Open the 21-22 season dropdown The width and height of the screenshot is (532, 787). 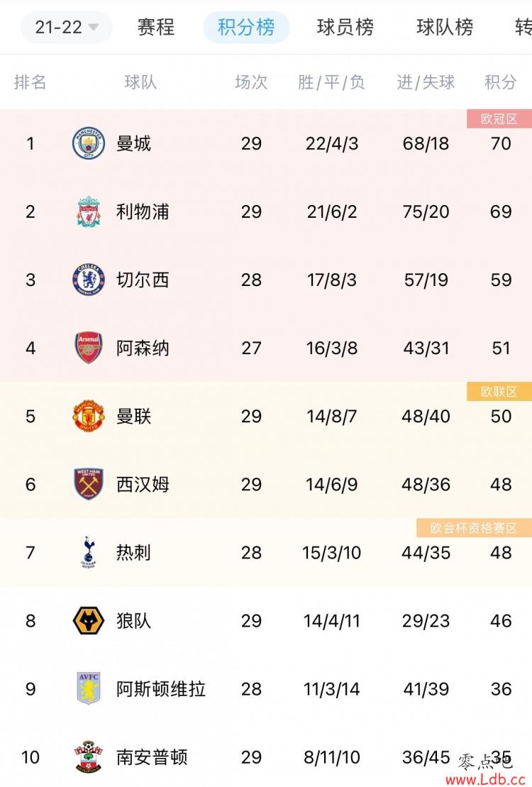[x=66, y=27]
